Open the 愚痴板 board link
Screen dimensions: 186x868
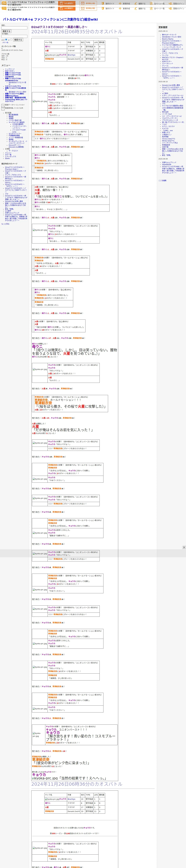click(11, 139)
